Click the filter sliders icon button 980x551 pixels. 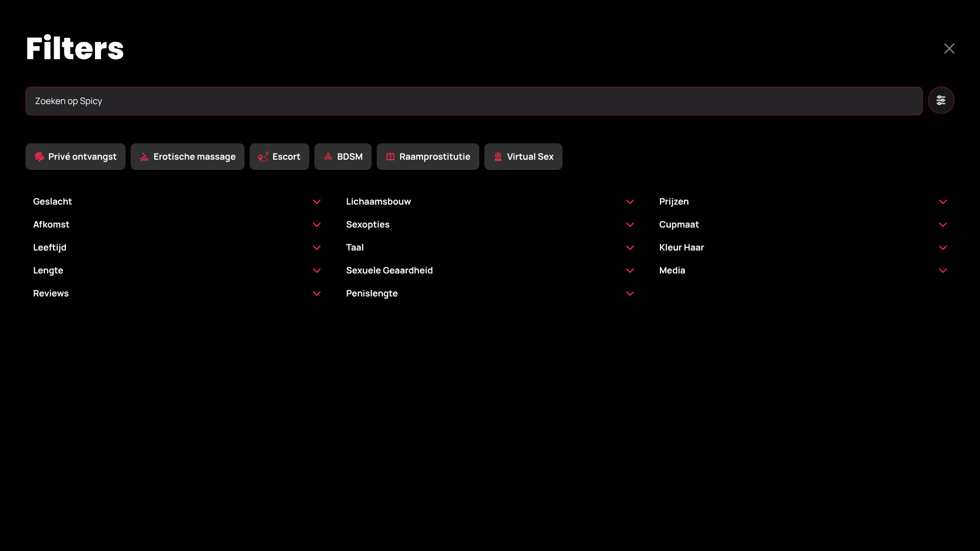point(941,101)
